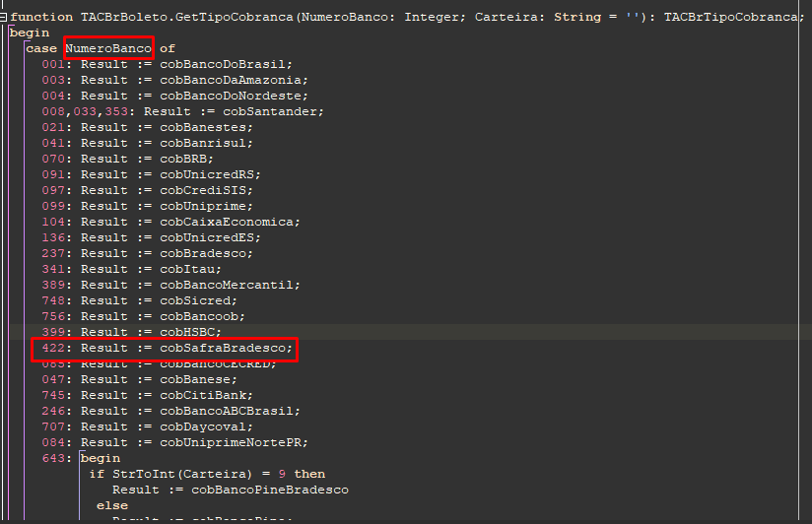
Task: Click StrToInt(Carteira) in the if statement
Action: pos(182,475)
